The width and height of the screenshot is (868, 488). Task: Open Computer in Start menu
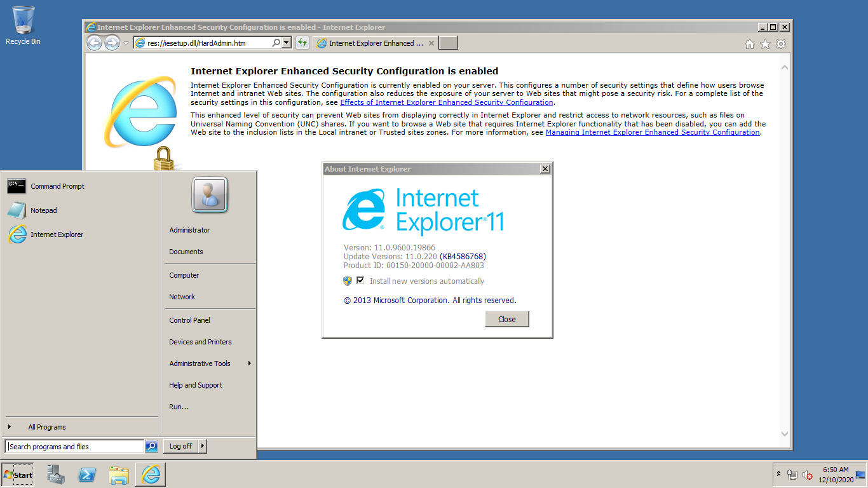coord(209,275)
